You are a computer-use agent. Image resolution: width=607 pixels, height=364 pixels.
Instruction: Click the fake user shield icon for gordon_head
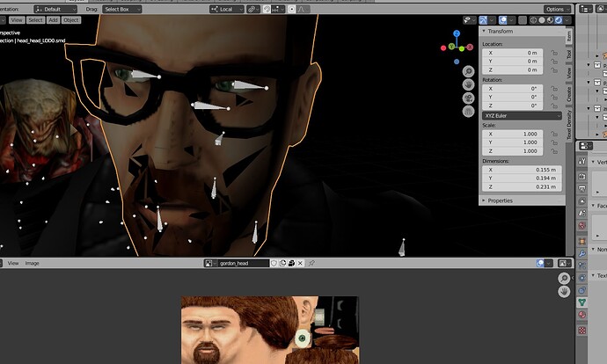tap(274, 263)
